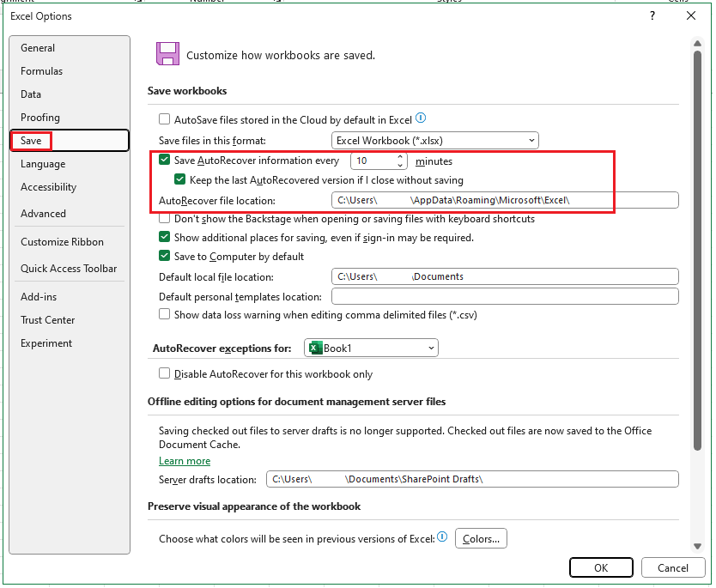Screen dimensions: 716x588
Task: Click the vertical scrollbar thumb
Action: tap(697, 250)
